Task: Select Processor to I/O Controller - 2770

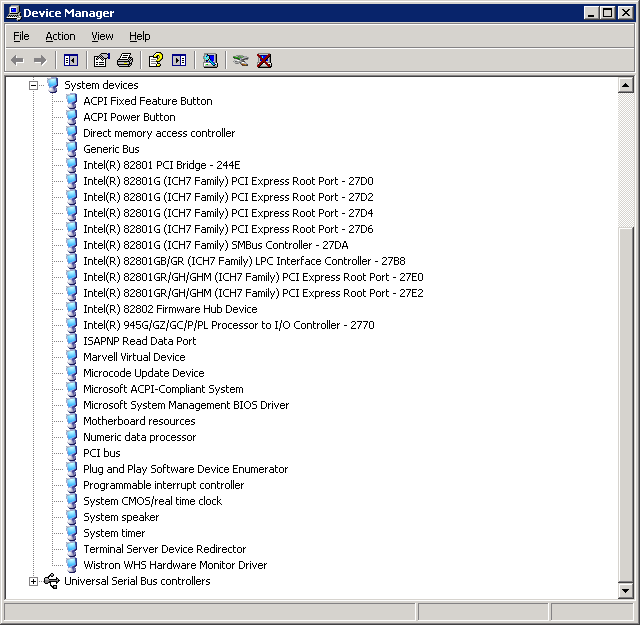Action: 229,325
